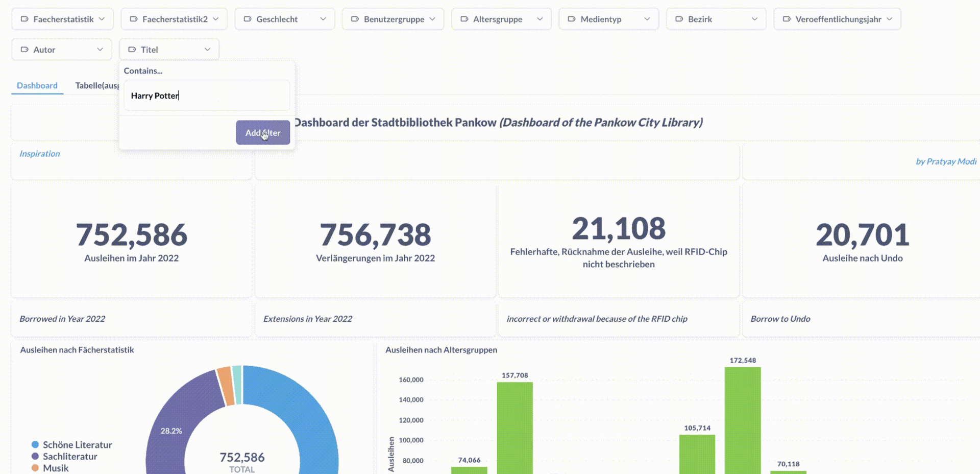The width and height of the screenshot is (980, 474).
Task: Click the 756,738 Verlängerungen card value
Action: (x=375, y=234)
